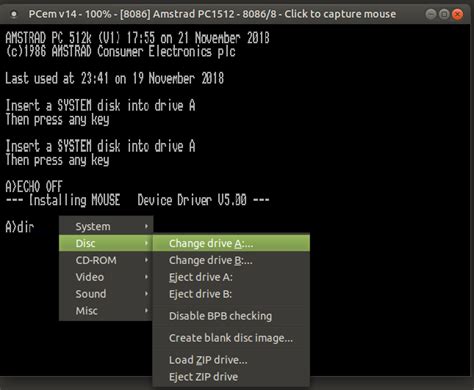474x390 pixels.
Task: Click the 'A>ECHO OFF' line
Action: click(x=34, y=187)
